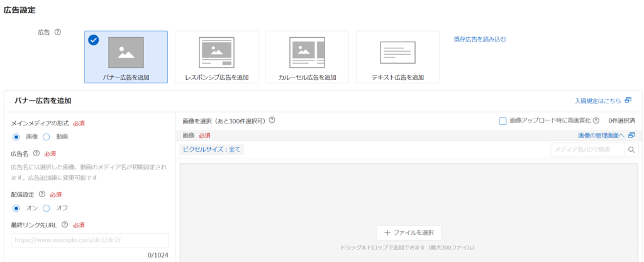Click the ファイルを選択 button
644x262 pixels.
coord(409,233)
